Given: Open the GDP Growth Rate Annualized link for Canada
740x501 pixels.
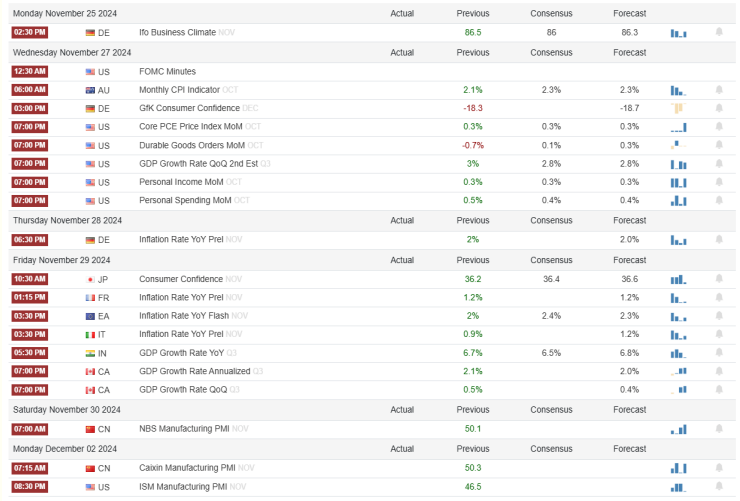Looking at the screenshot, I should click(183, 372).
